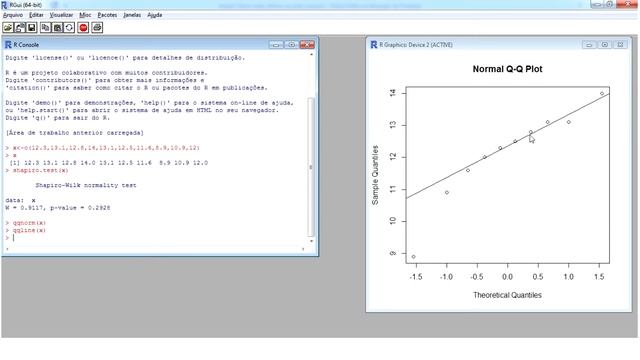Maximize the R Graphics Device 2 window
The width and height of the screenshot is (640, 360).
point(604,44)
